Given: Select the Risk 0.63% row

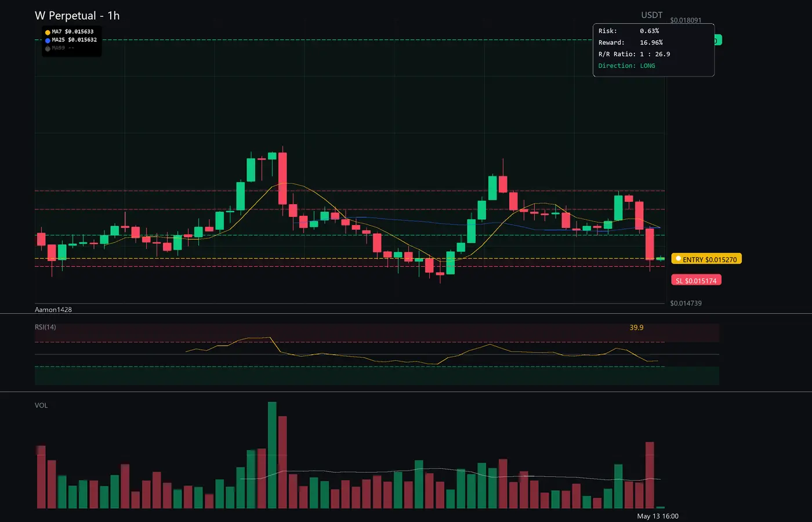Looking at the screenshot, I should pyautogui.click(x=629, y=31).
